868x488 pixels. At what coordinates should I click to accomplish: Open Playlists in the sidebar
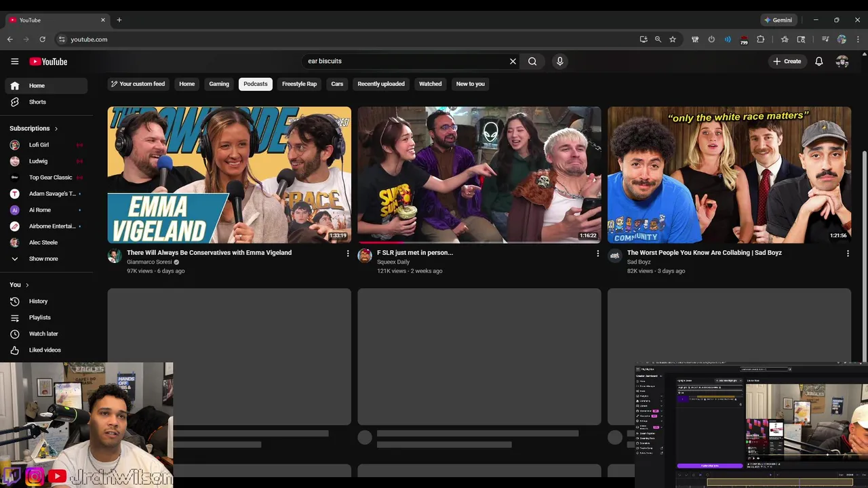coord(46,317)
